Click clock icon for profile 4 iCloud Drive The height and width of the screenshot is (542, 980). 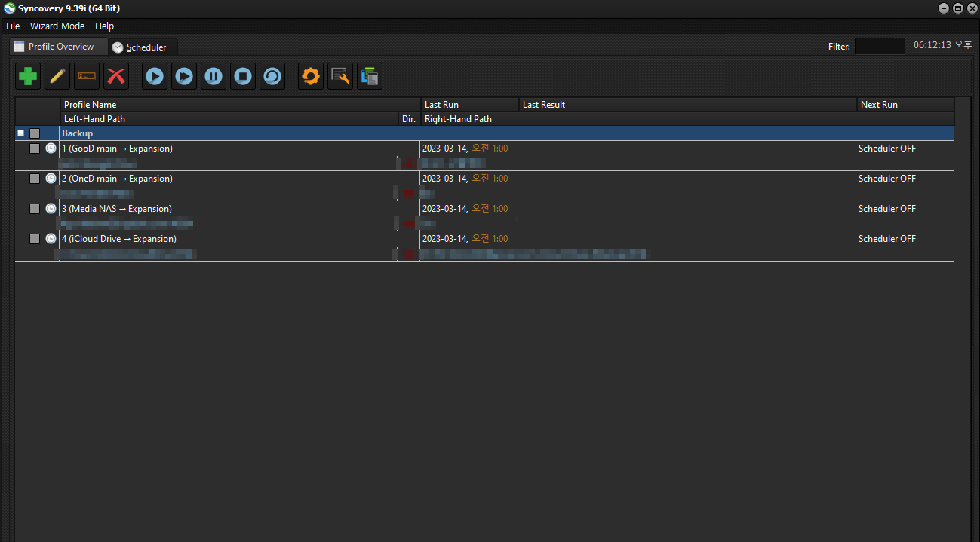tap(51, 239)
